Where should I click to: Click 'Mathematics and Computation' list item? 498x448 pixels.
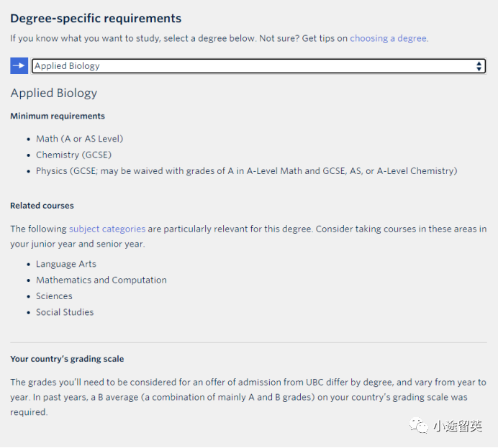[101, 280]
